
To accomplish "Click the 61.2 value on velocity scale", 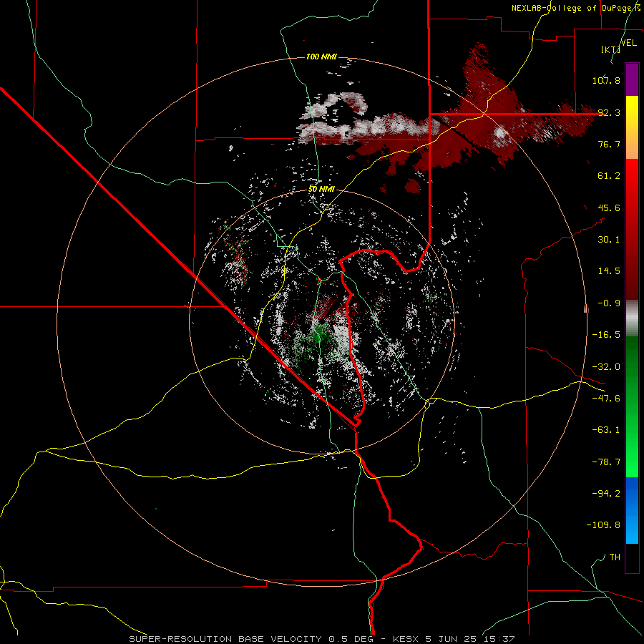I will (x=609, y=176).
